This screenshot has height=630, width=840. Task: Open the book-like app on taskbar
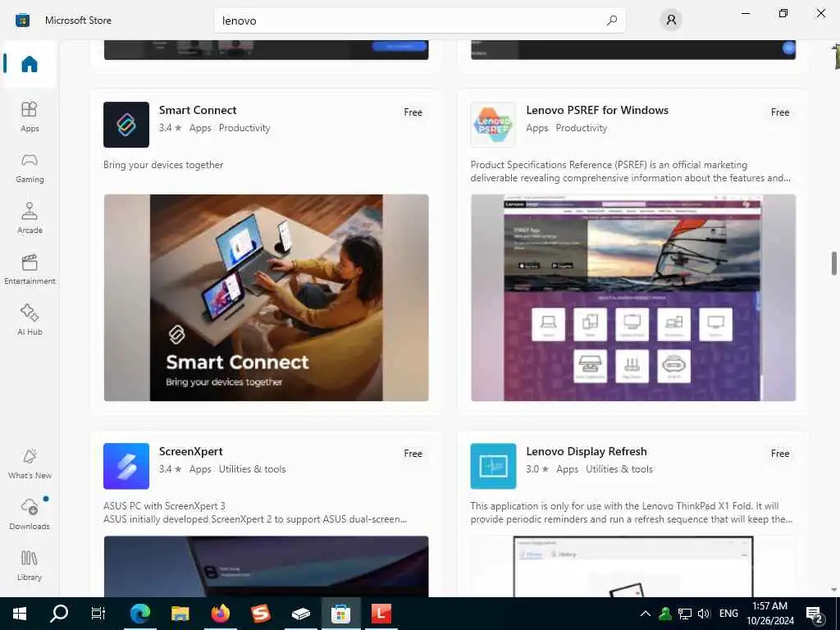[300, 614]
